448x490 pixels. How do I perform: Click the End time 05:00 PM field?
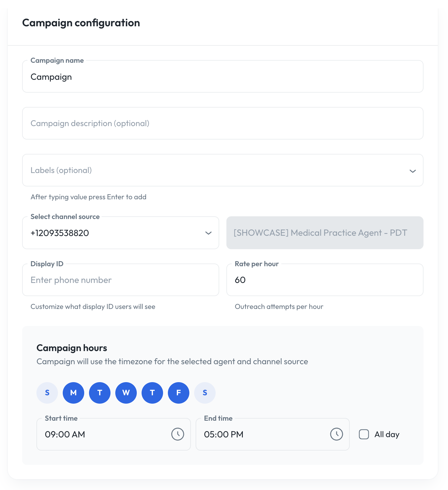coord(273,434)
